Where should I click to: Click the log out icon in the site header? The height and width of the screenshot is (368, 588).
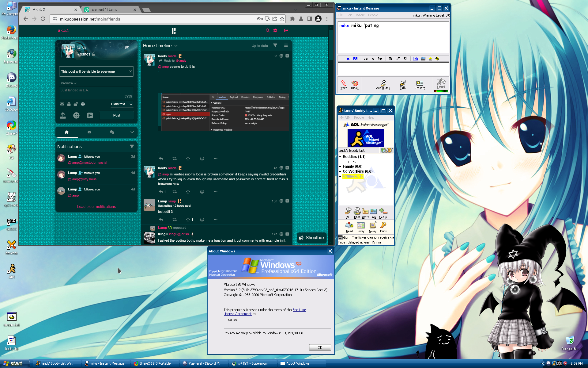[x=286, y=30]
